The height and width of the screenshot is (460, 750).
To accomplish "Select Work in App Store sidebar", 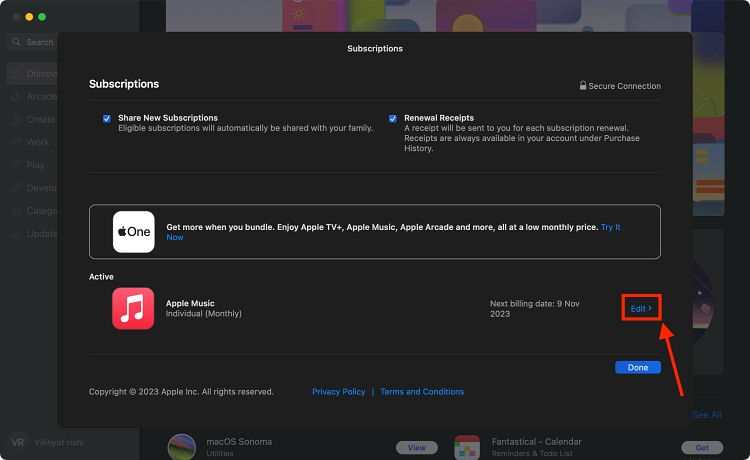I will pos(33,142).
